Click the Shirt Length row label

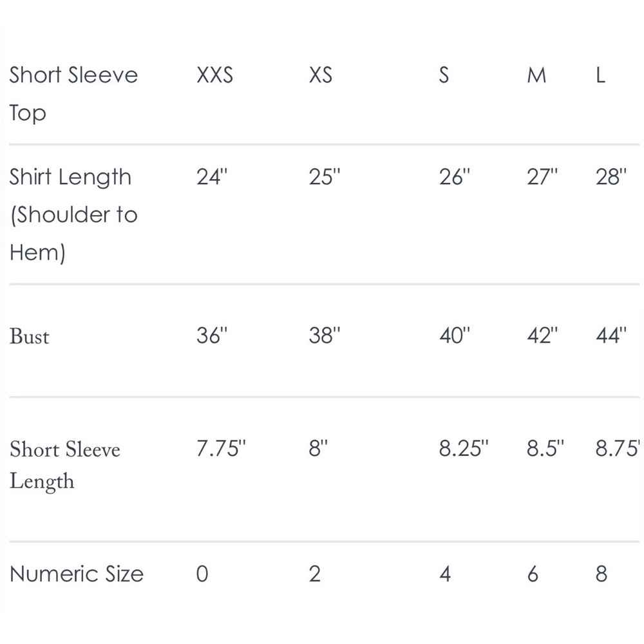pyautogui.click(x=73, y=214)
